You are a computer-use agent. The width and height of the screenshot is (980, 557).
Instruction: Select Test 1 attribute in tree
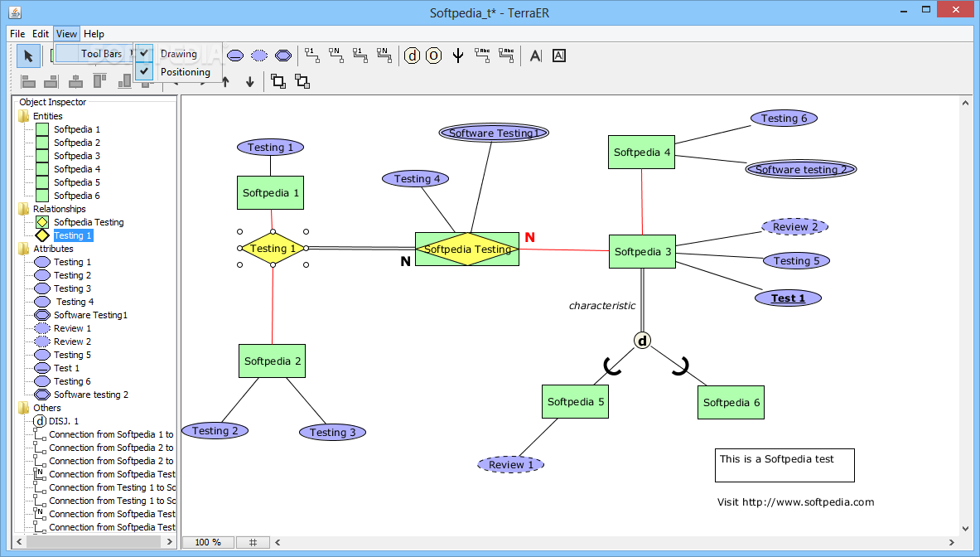click(66, 368)
